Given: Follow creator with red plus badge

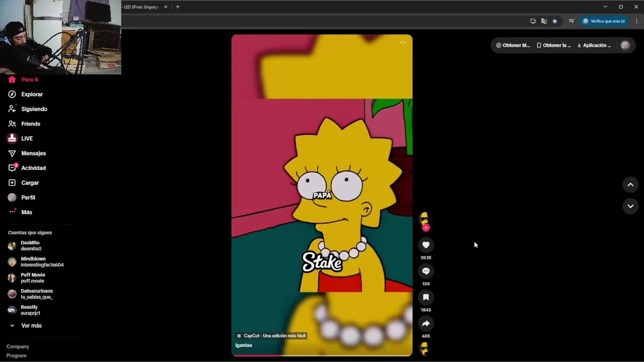Looking at the screenshot, I should point(426,228).
